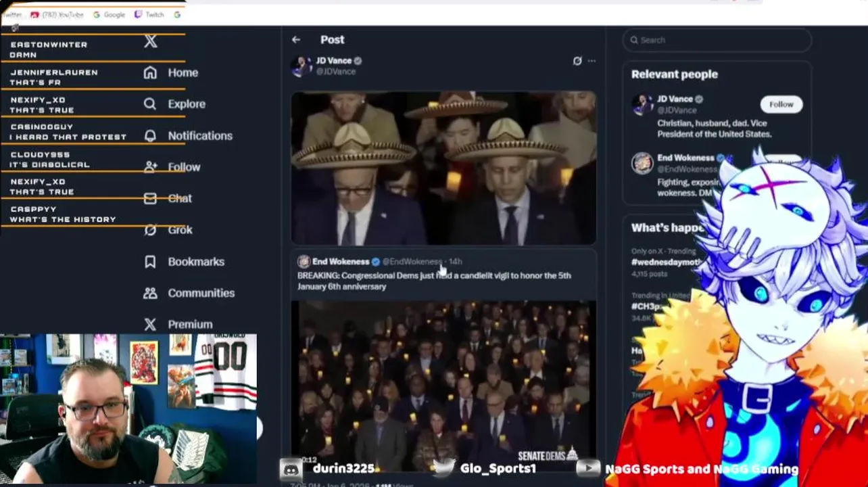868x487 pixels.
Task: Click the JD Vance name on post
Action: click(x=333, y=60)
